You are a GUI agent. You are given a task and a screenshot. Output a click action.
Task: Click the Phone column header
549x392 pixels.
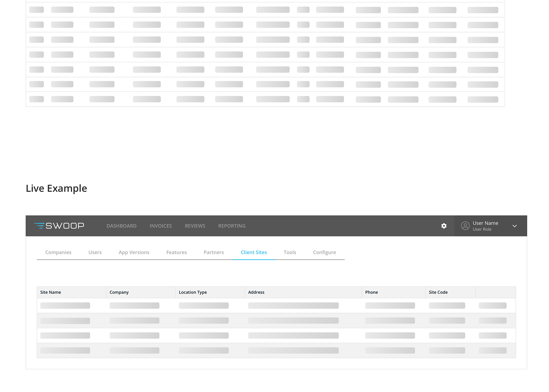(394, 292)
